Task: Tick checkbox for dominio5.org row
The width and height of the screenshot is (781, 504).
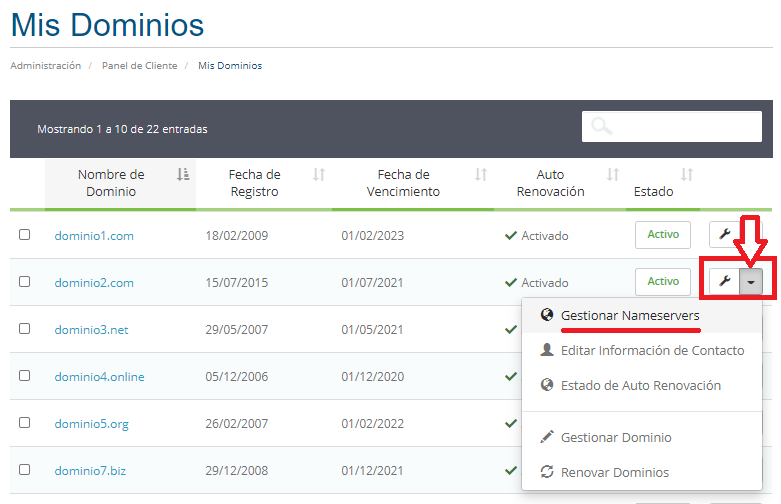Action: 24,422
